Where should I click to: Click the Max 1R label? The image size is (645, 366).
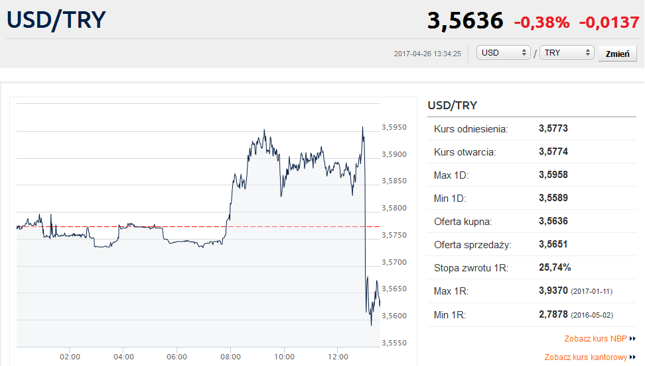[x=451, y=291]
